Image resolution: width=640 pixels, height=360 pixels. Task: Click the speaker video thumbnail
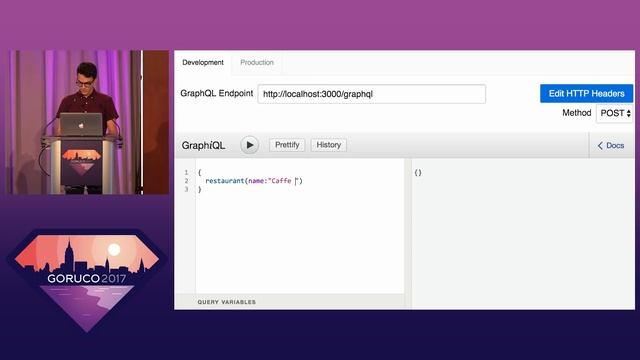pyautogui.click(x=88, y=122)
